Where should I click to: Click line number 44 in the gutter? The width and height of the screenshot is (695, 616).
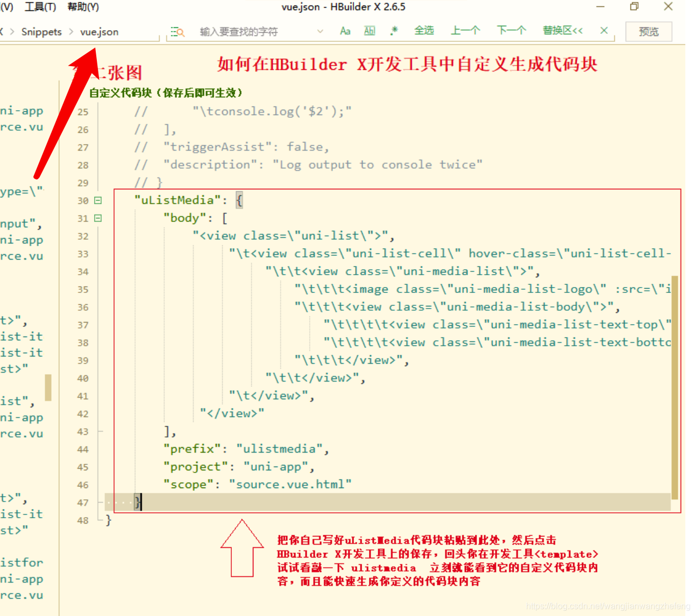[x=82, y=449]
